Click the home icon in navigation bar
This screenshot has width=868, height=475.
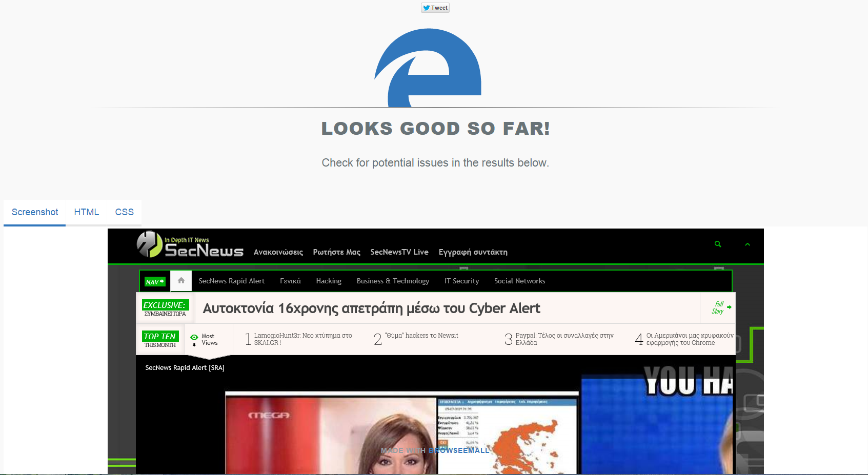pyautogui.click(x=181, y=281)
